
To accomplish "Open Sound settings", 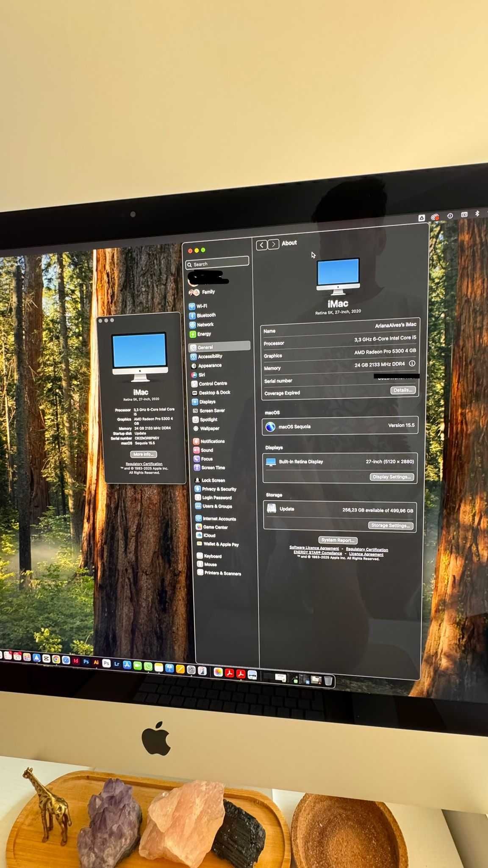I will pos(204,450).
